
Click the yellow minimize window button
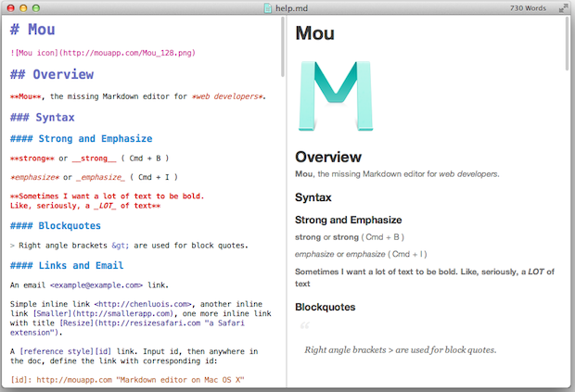(x=23, y=8)
